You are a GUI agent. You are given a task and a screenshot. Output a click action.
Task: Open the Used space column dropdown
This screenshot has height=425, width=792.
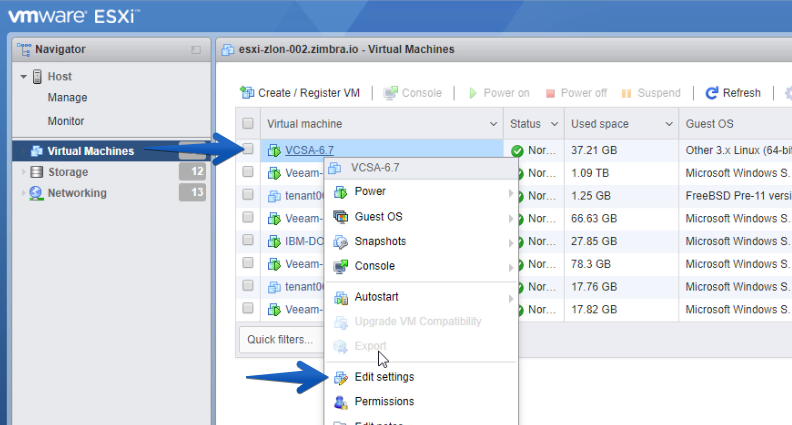point(669,124)
